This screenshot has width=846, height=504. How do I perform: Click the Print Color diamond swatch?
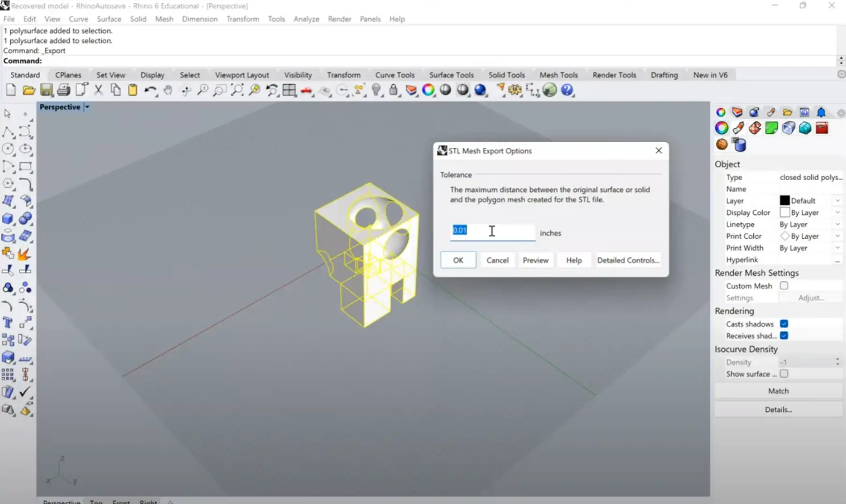[785, 236]
